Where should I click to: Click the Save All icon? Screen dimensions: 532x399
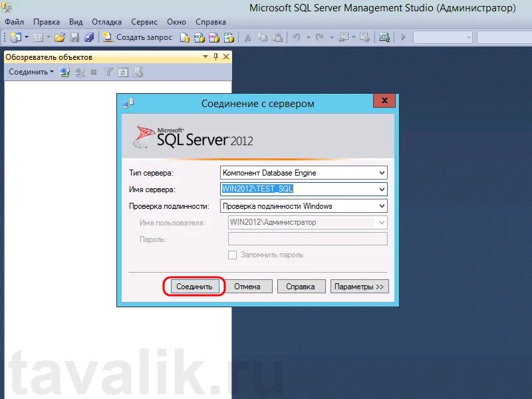tap(89, 37)
